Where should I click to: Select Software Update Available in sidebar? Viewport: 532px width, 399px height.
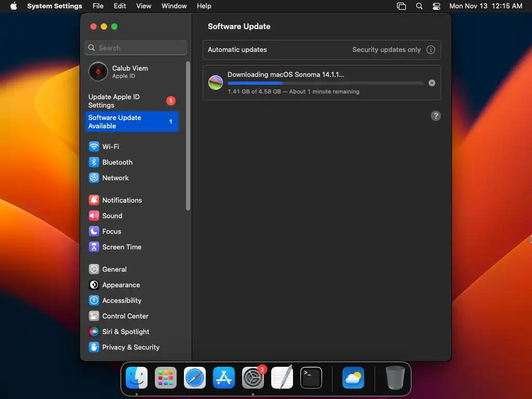tap(132, 122)
